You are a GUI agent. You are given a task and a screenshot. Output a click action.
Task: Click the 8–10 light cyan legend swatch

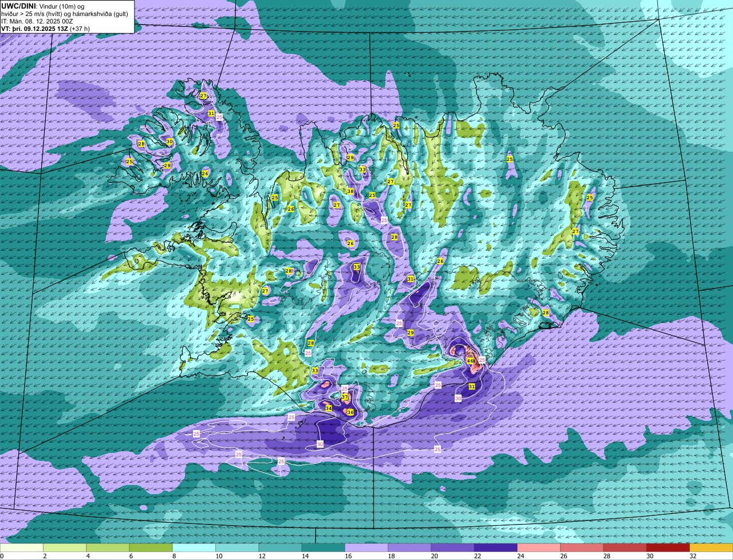coord(194,548)
